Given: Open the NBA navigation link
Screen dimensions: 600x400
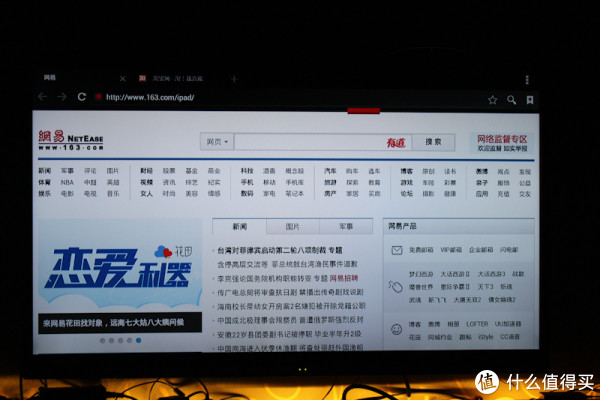Looking at the screenshot, I should click(67, 182).
